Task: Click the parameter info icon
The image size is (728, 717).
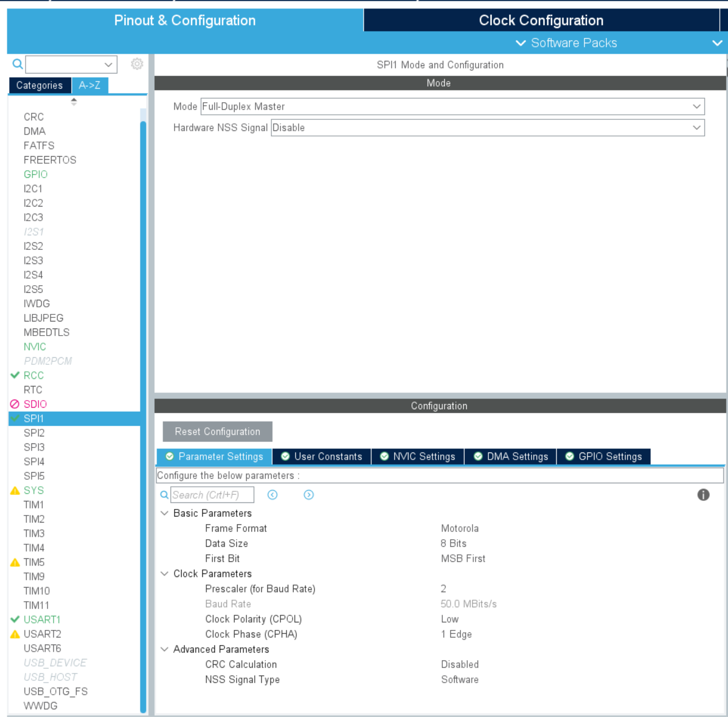Action: [x=703, y=495]
